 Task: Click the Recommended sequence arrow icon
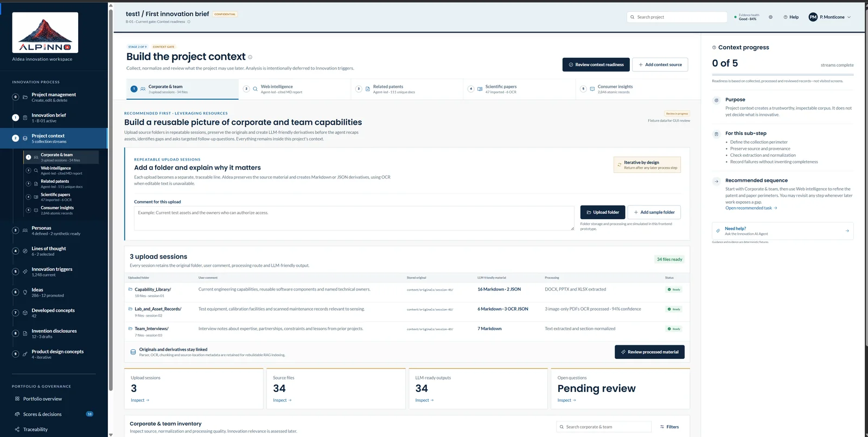pyautogui.click(x=717, y=181)
